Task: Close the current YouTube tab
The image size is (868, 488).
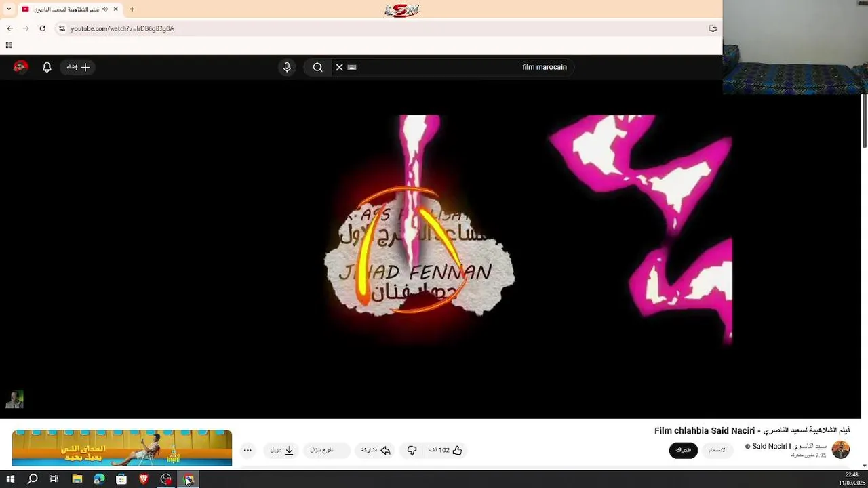Action: (x=115, y=9)
